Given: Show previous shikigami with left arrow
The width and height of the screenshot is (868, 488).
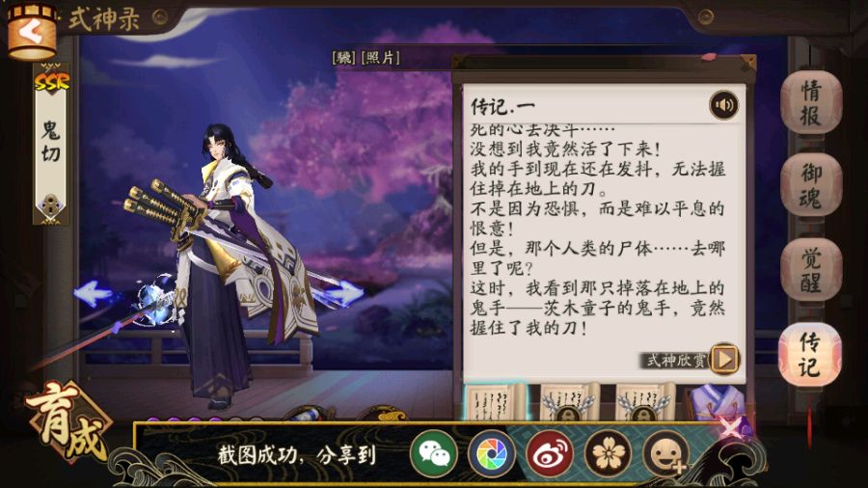Looking at the screenshot, I should 93,293.
